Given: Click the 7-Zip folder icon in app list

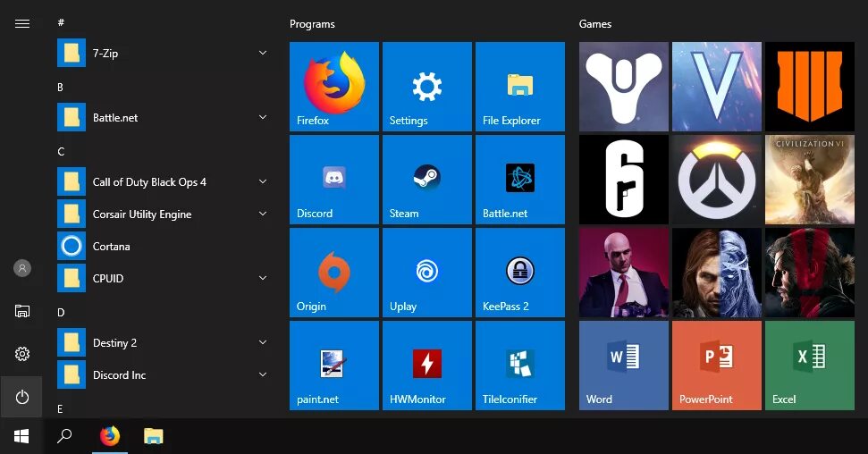Looking at the screenshot, I should click(x=72, y=53).
